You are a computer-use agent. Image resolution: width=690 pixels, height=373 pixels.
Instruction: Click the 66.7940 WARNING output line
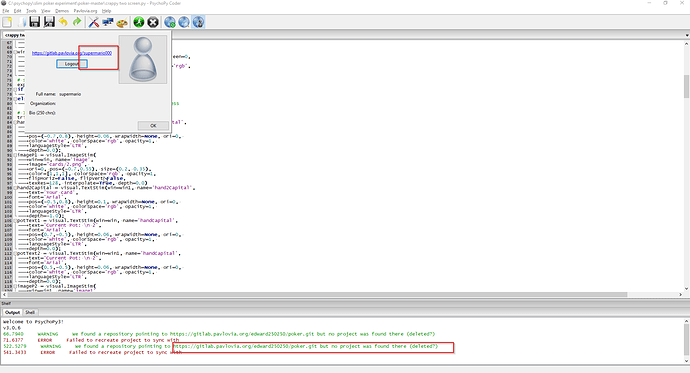click(x=219, y=334)
